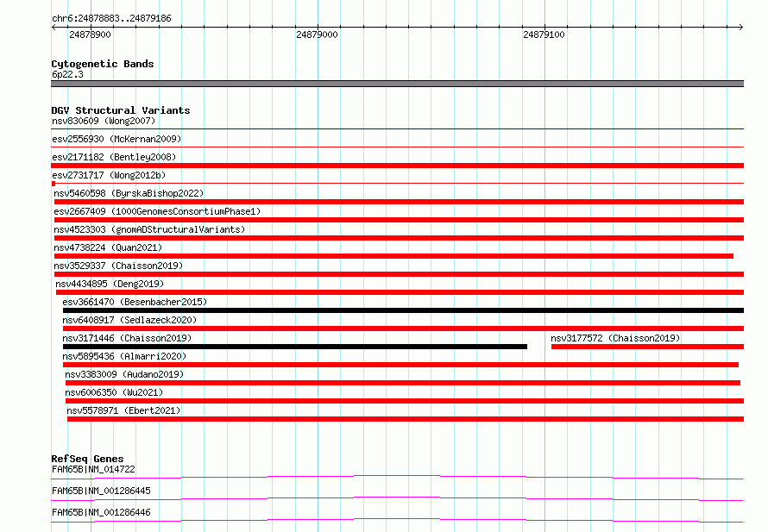Click the FAM65B|NM_001286445 gene label
Screen dimensions: 768x532
click(101, 491)
